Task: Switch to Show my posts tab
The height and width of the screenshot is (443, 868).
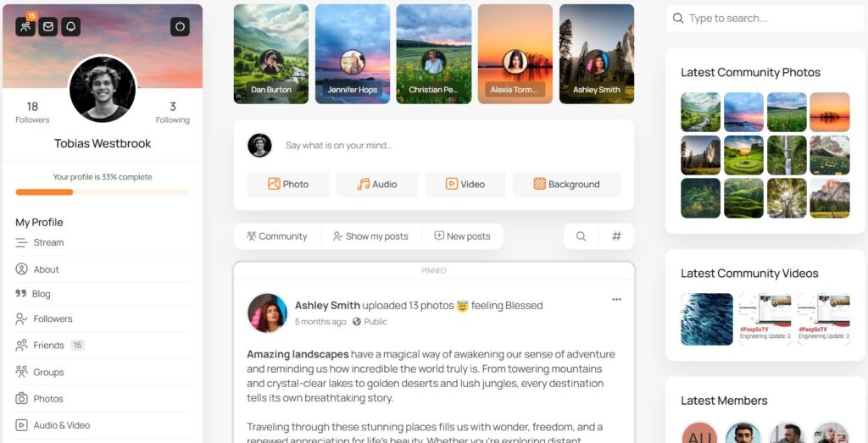Action: 370,236
